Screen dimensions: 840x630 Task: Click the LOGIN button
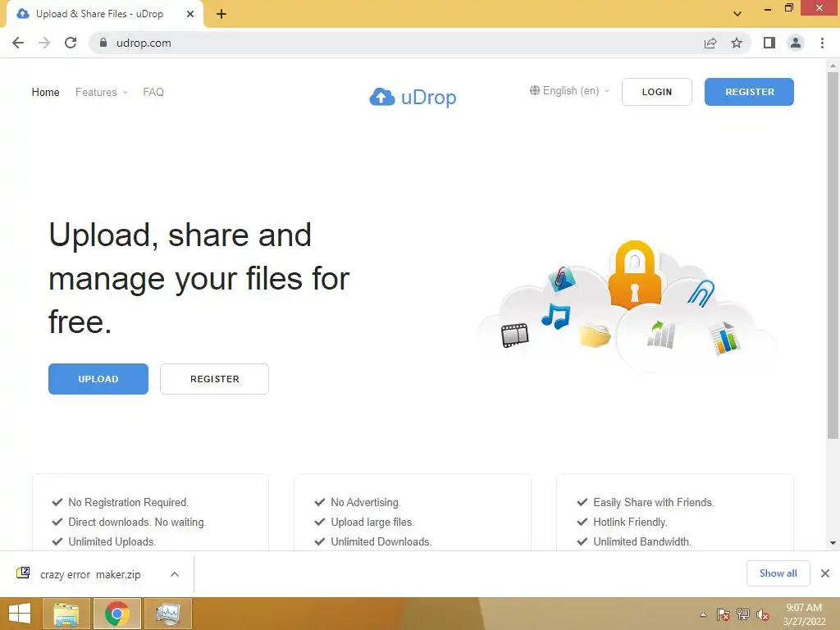657,92
